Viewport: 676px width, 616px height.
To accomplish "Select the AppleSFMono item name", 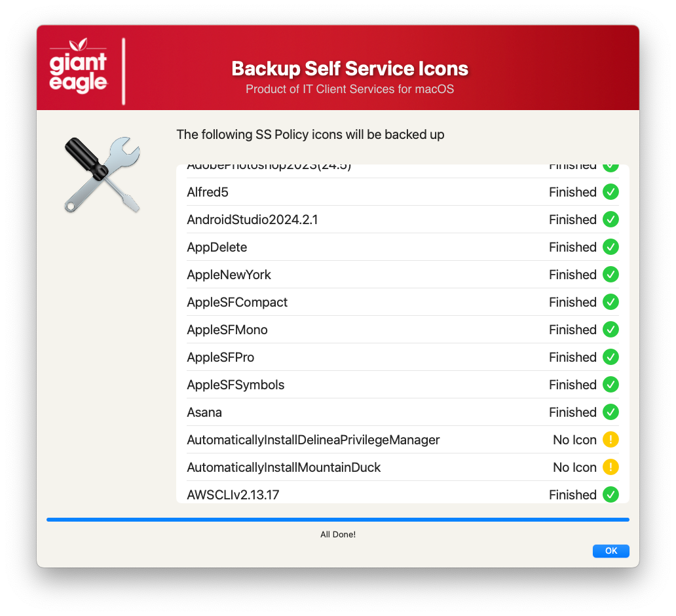I will (227, 330).
